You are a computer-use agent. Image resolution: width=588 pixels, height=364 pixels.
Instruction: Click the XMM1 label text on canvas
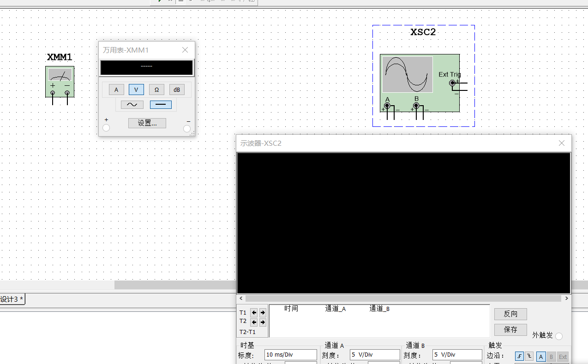(60, 57)
